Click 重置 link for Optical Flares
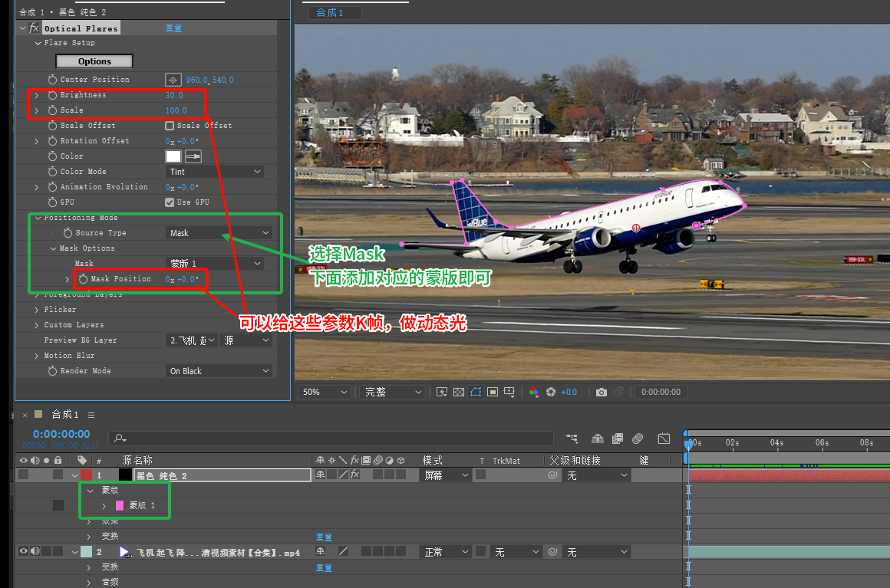Screen dimensions: 890x588 click(x=173, y=28)
